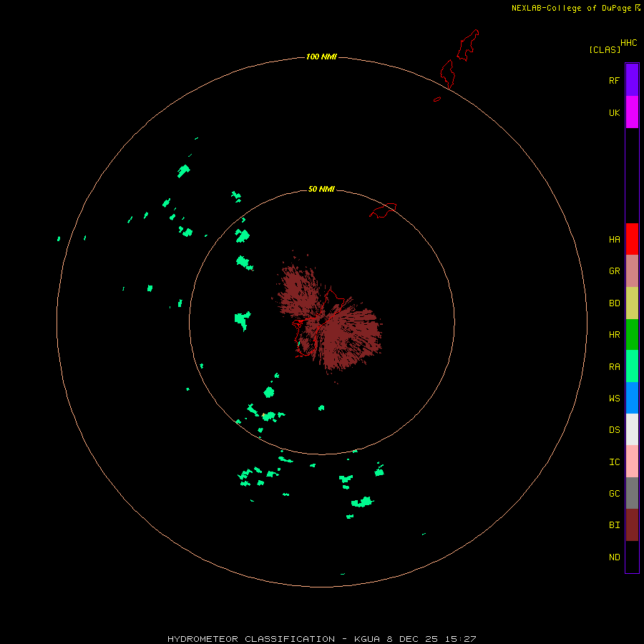The width and height of the screenshot is (644, 644).
Task: Click the GR legend label
Action: tap(614, 271)
